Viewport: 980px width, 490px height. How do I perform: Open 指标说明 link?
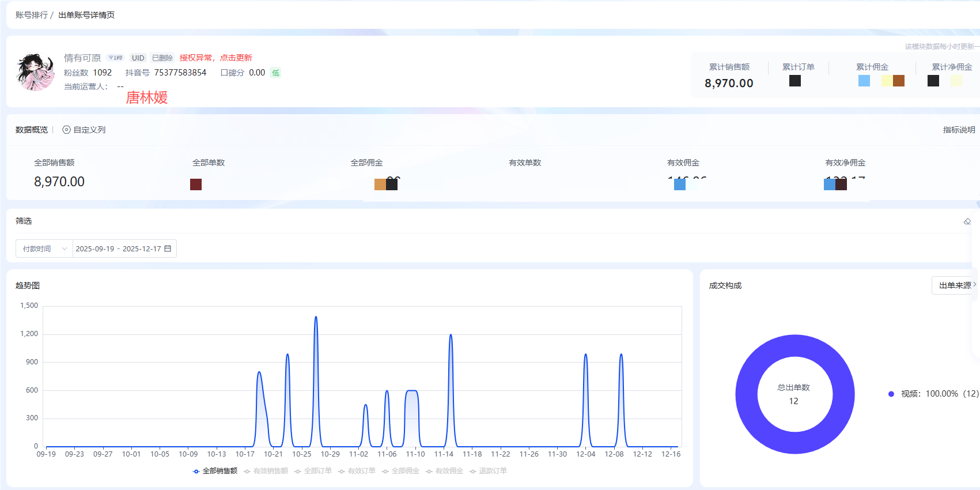pos(959,130)
